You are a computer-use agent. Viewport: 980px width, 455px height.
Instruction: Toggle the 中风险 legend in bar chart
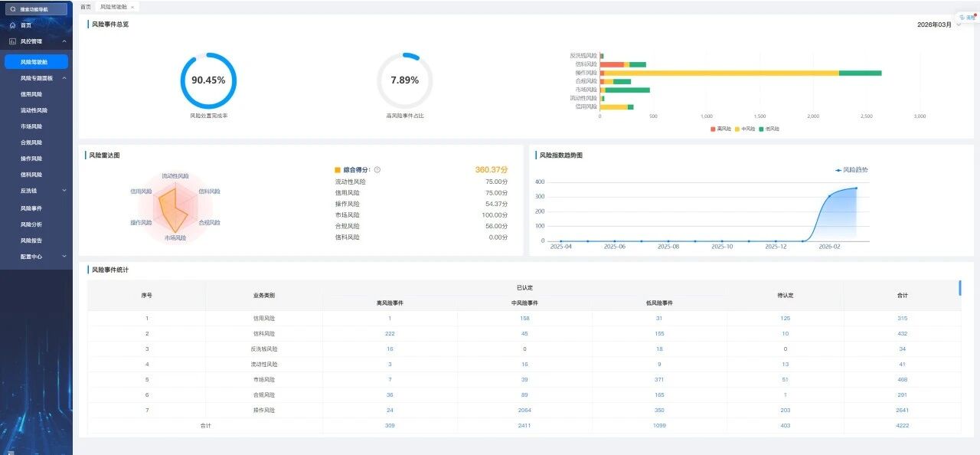click(744, 129)
